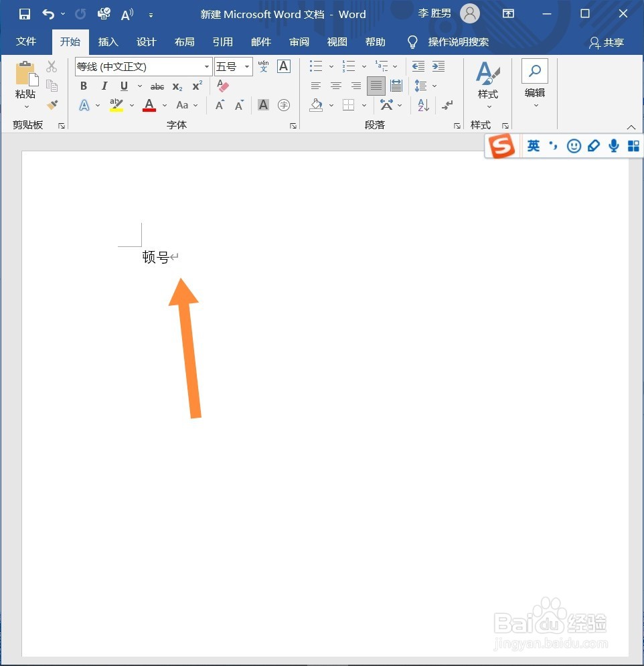Click the distributed alignment icon
644x666 pixels.
point(396,86)
